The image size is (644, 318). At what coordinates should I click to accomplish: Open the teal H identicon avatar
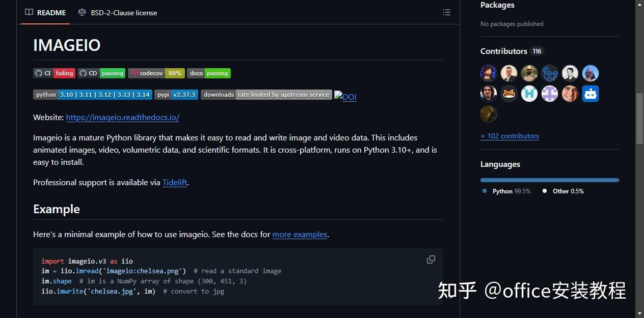tap(529, 94)
